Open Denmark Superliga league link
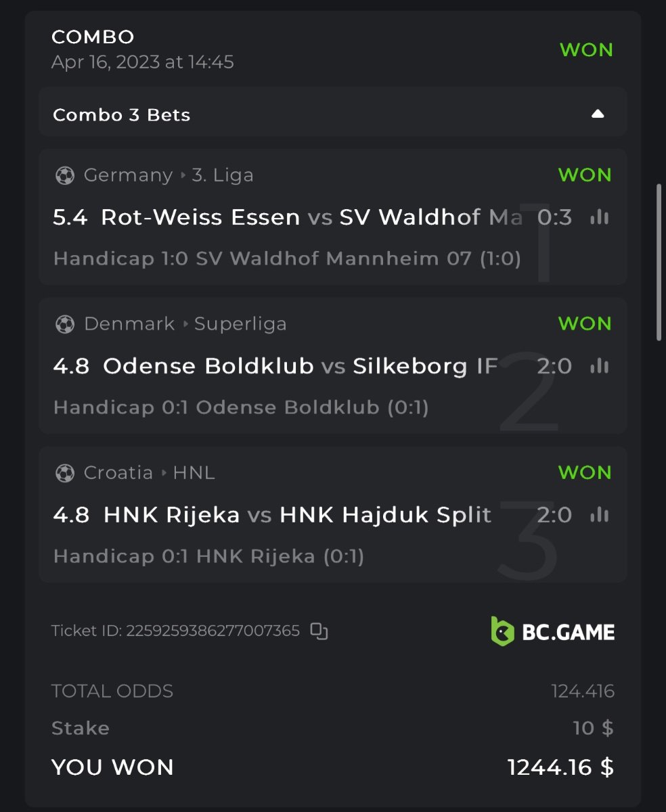 point(240,324)
